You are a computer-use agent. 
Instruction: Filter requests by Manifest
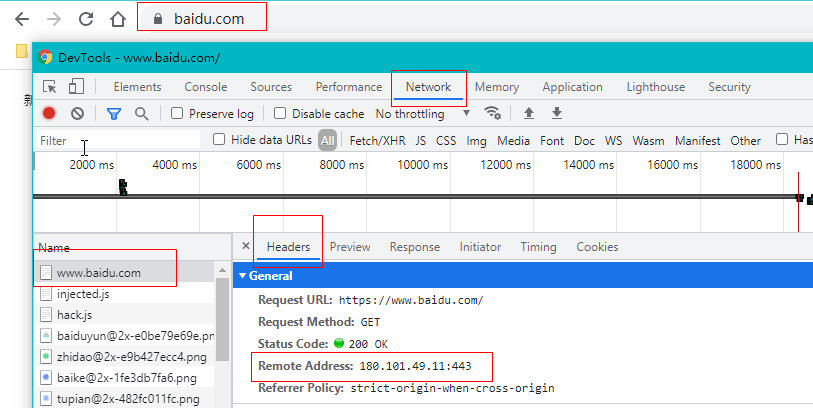(x=697, y=140)
